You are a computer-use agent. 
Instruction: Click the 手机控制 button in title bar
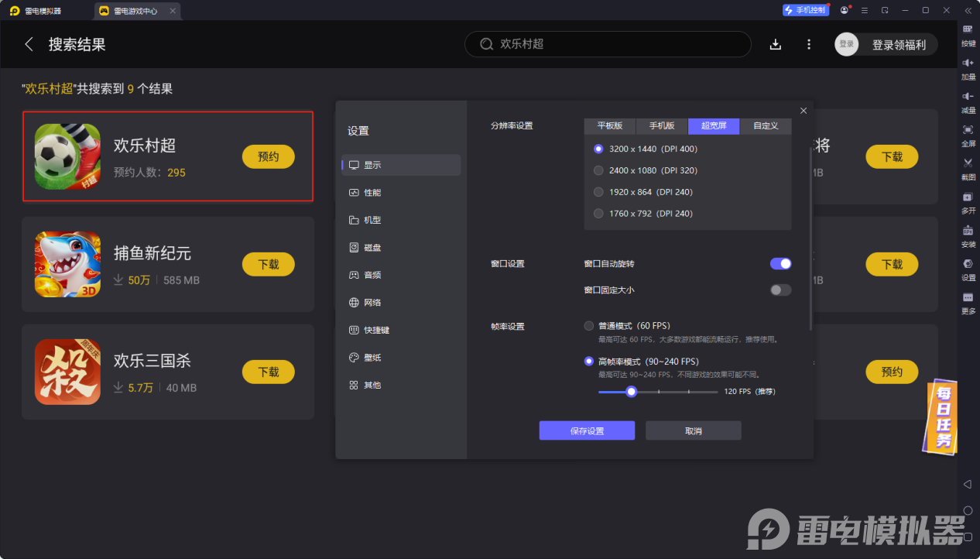805,10
